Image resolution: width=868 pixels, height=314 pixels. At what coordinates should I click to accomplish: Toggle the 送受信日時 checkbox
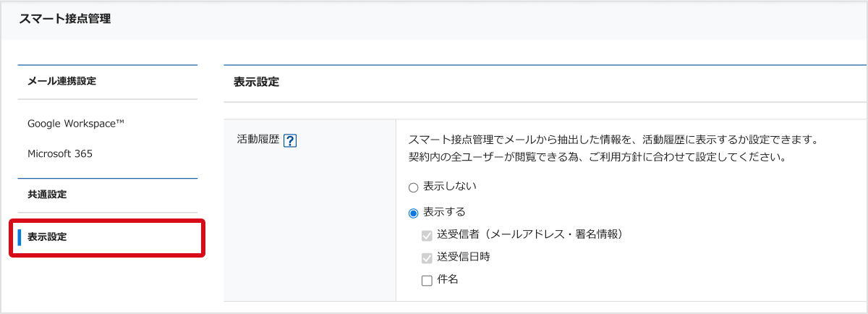[x=427, y=258]
